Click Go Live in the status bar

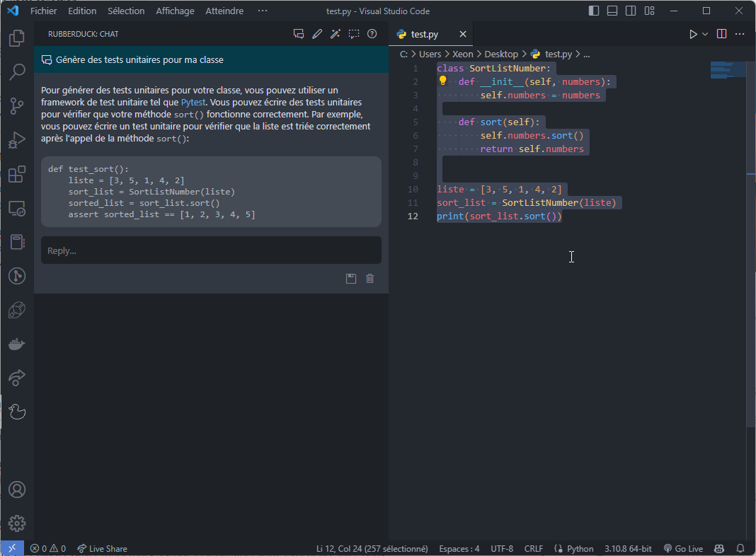point(683,548)
